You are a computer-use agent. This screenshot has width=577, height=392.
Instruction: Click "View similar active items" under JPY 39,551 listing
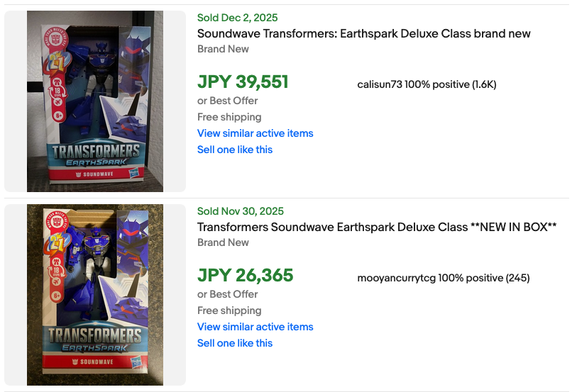tap(255, 133)
